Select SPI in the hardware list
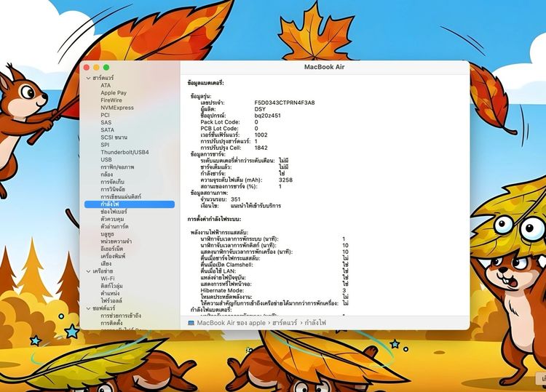 105,145
